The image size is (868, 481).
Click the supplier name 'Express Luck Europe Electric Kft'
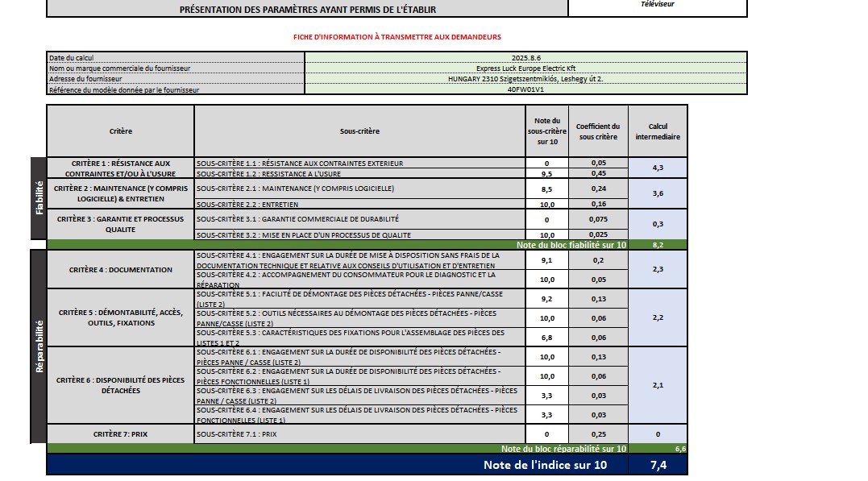525,68
